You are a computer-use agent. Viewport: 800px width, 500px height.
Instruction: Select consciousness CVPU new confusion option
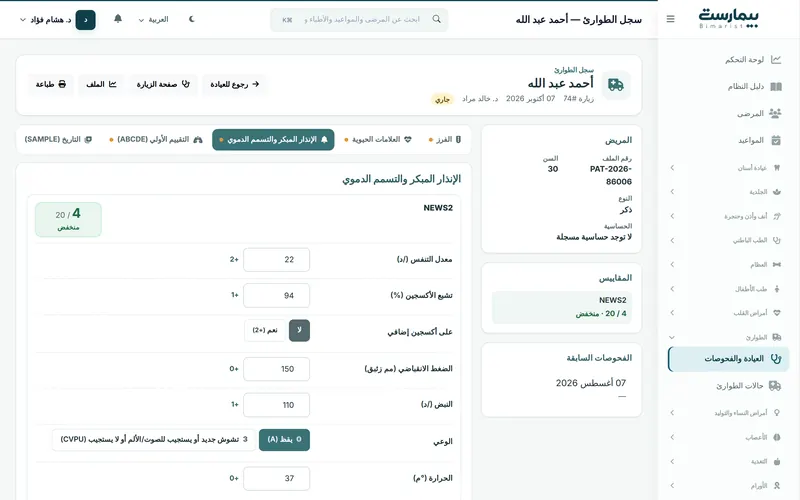(x=154, y=439)
